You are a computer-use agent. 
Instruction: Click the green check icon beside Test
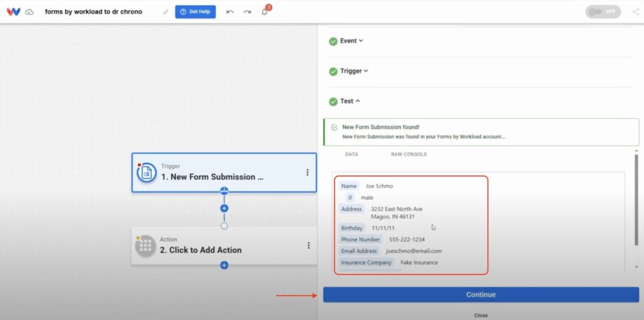[333, 101]
